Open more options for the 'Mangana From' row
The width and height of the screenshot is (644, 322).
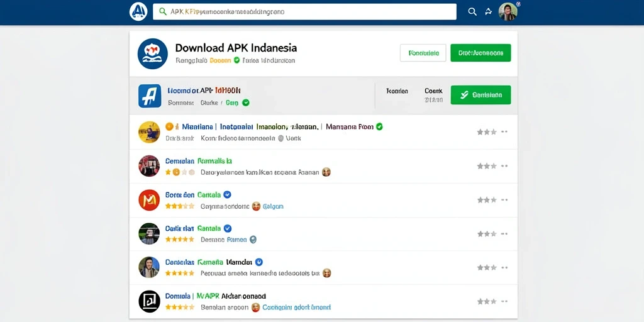click(504, 132)
